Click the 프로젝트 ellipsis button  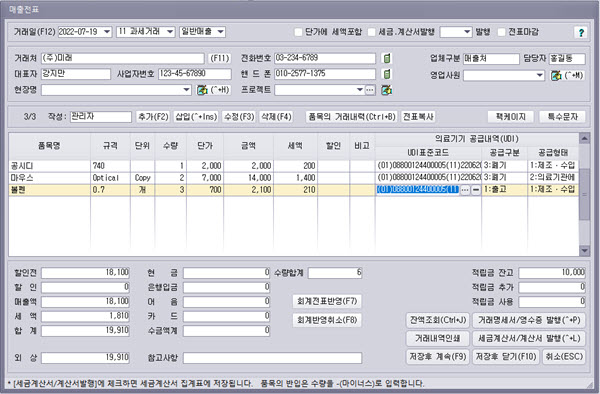point(370,90)
